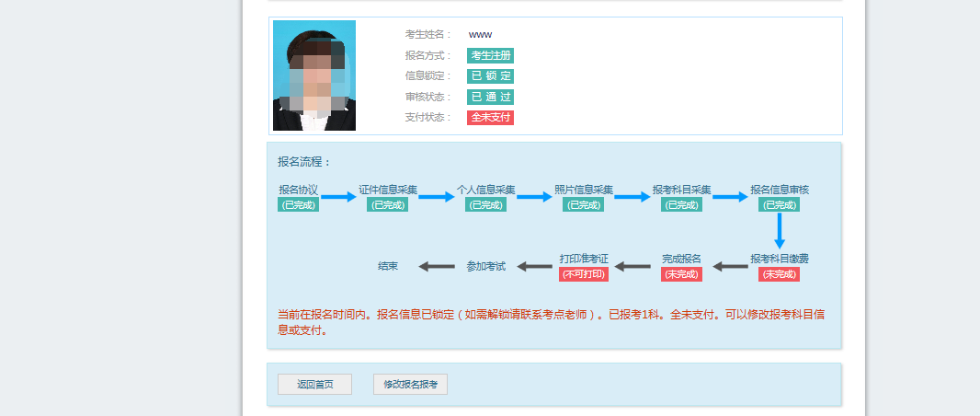Click the 结束 final step label
Image resolution: width=980 pixels, height=416 pixels.
(x=387, y=266)
